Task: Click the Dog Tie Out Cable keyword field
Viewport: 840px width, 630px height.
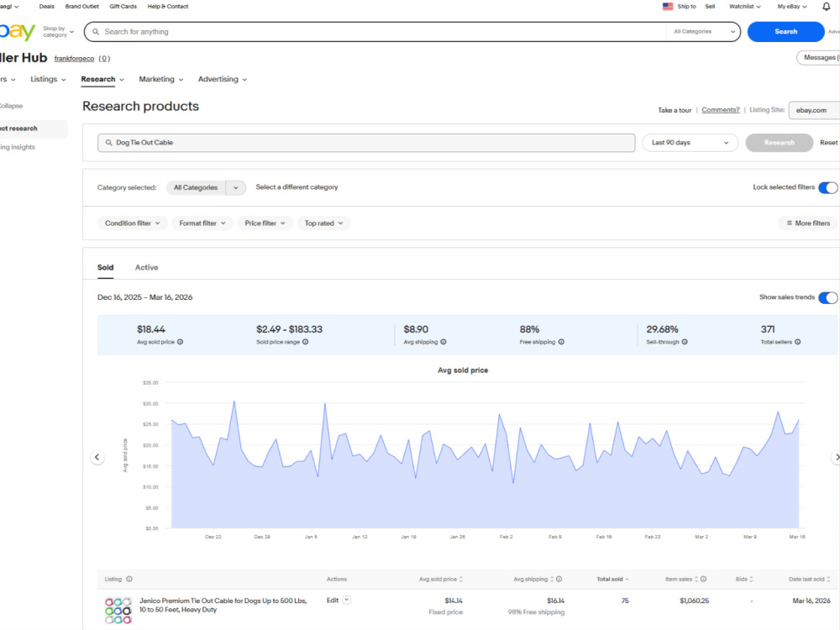Action: [366, 143]
